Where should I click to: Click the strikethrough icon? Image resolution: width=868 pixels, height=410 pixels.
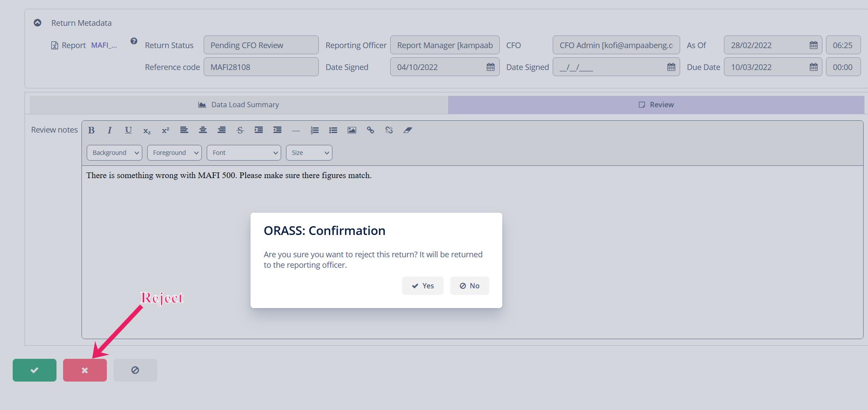click(240, 130)
